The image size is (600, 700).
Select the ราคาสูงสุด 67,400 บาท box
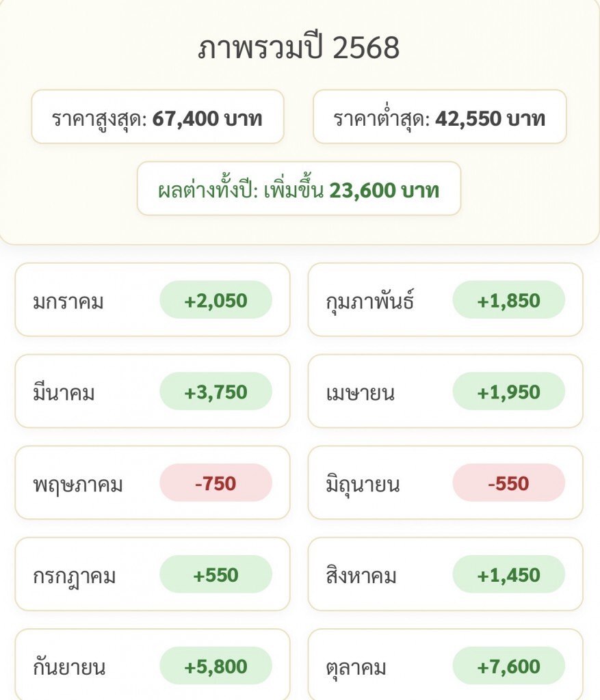click(x=157, y=118)
